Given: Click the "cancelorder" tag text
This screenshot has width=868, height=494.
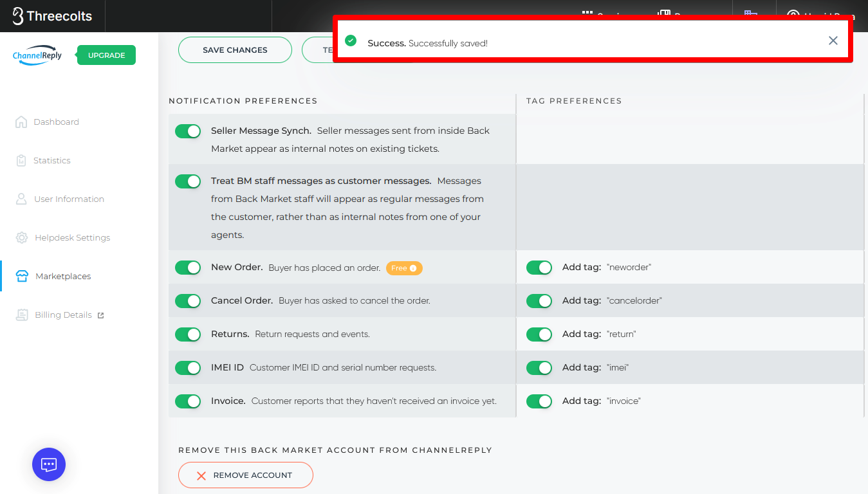Looking at the screenshot, I should pyautogui.click(x=634, y=300).
